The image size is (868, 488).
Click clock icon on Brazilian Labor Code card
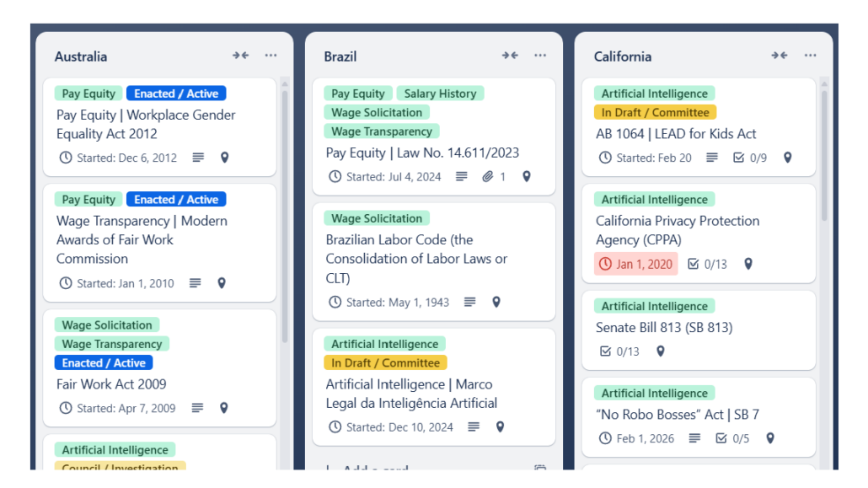coord(335,302)
